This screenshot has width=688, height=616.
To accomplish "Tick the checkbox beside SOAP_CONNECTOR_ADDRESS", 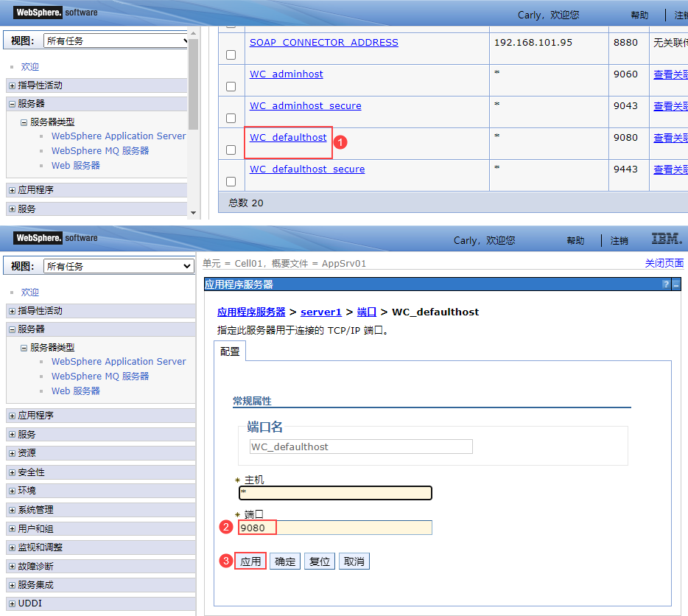I will 231,55.
